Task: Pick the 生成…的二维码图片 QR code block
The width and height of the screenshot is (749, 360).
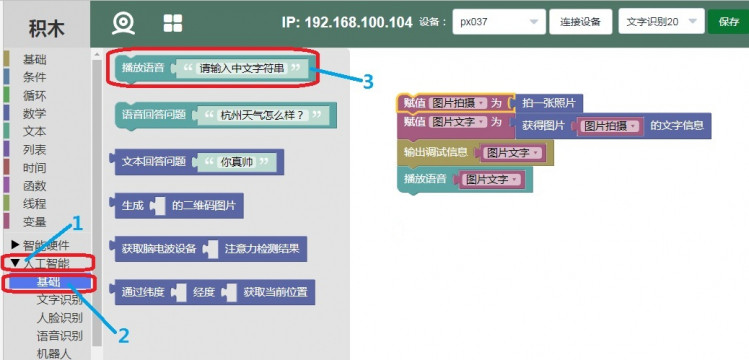Action: (x=204, y=206)
